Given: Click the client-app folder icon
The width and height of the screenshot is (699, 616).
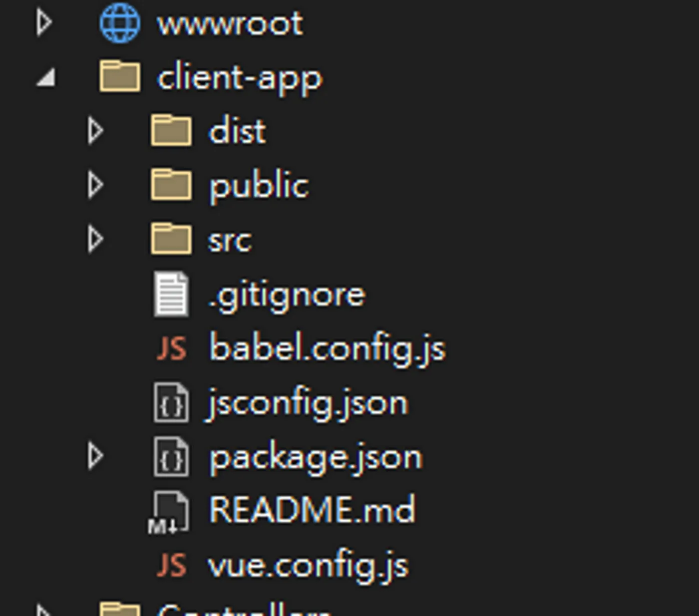Looking at the screenshot, I should [x=120, y=76].
